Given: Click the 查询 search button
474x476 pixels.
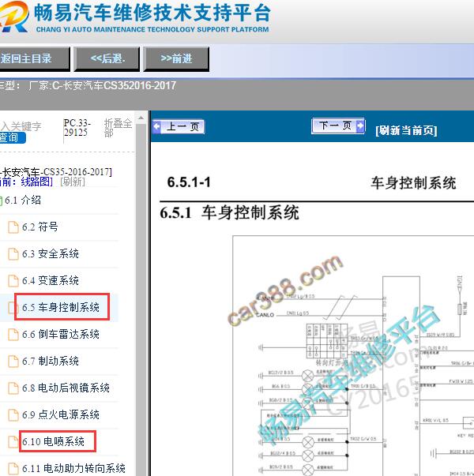Looking at the screenshot, I should tap(12, 137).
